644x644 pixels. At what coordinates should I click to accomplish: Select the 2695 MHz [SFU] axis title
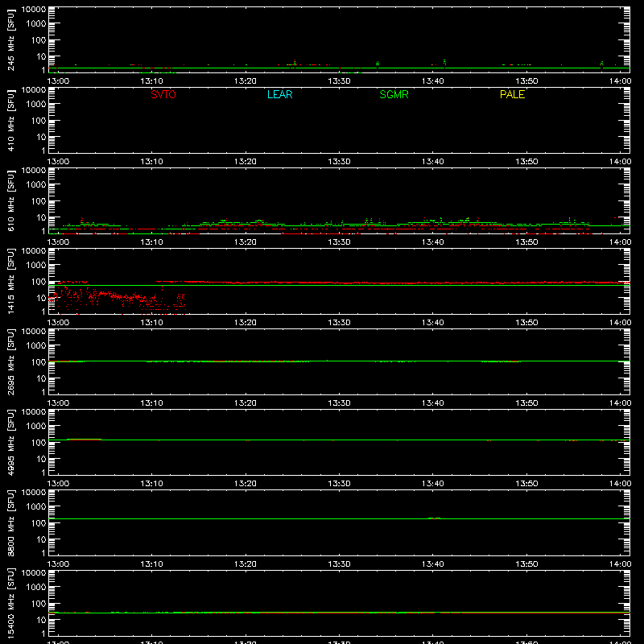pos(10,362)
